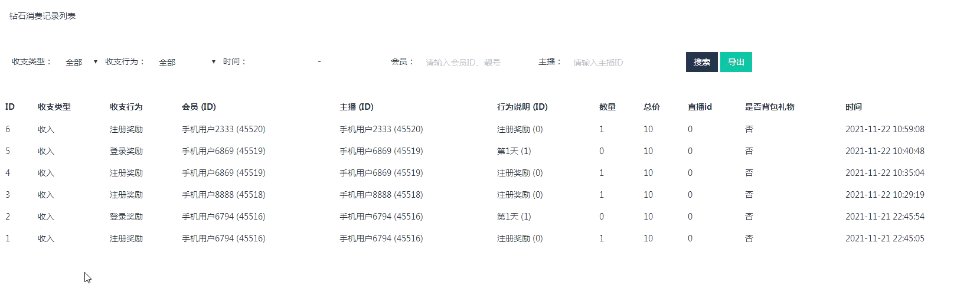Click timestamp 2021-11-21 22:45:54
This screenshot has width=980, height=301.
[x=885, y=216]
